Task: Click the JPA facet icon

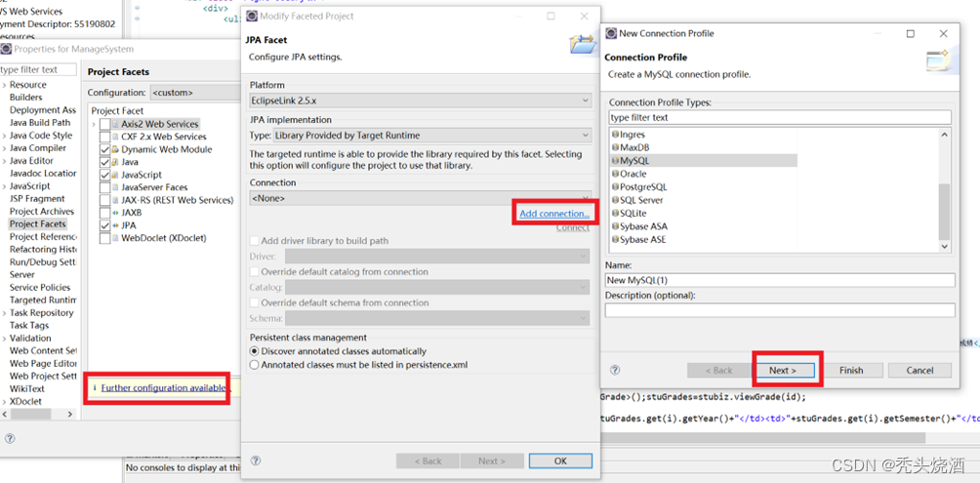Action: [x=115, y=225]
